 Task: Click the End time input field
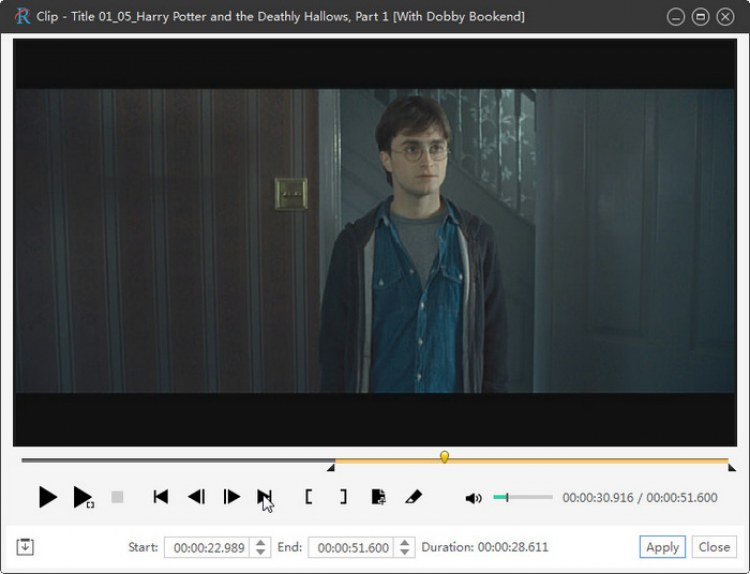click(351, 547)
